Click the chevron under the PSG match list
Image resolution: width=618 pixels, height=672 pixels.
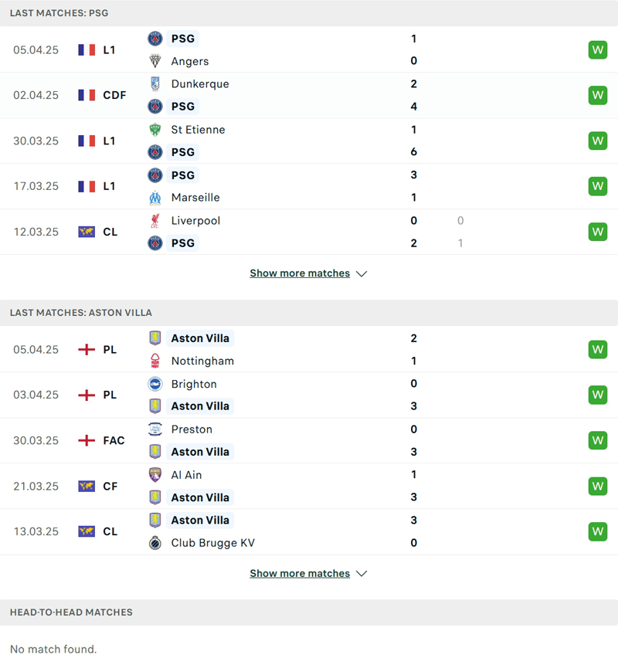coord(362,273)
